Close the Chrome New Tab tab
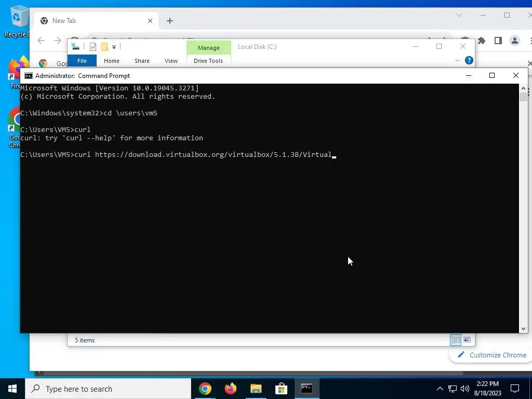This screenshot has width=532, height=399. coord(150,21)
